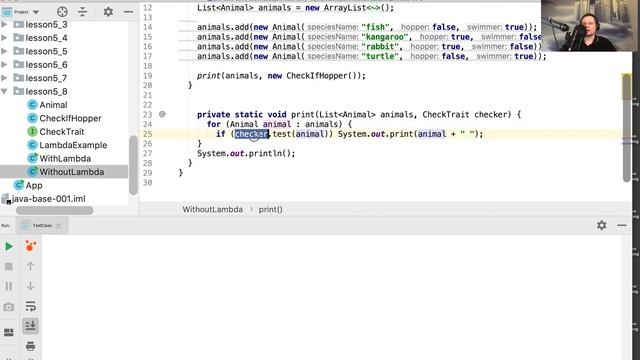Screen dimensions: 640x360
Task: Click the "kangaroo" string on line 15
Action: [x=384, y=37]
